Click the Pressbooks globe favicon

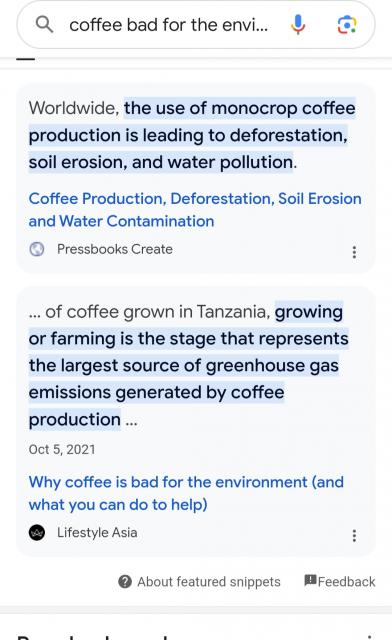point(37,249)
